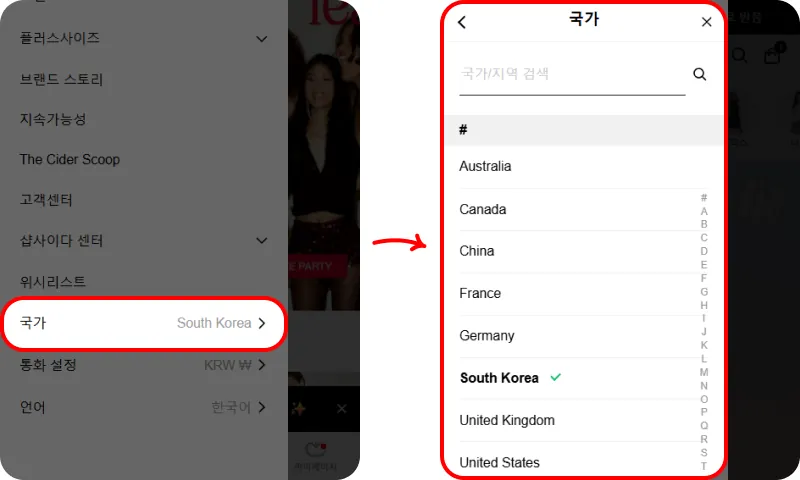Viewport: 800px width, 480px height.
Task: Focus the 국가/지역 검색 search field
Action: click(x=572, y=74)
